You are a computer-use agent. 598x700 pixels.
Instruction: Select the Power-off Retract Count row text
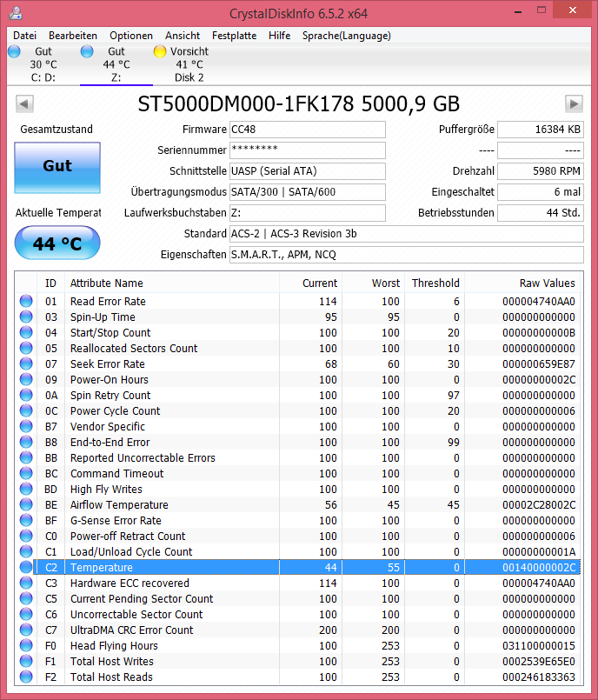[128, 537]
